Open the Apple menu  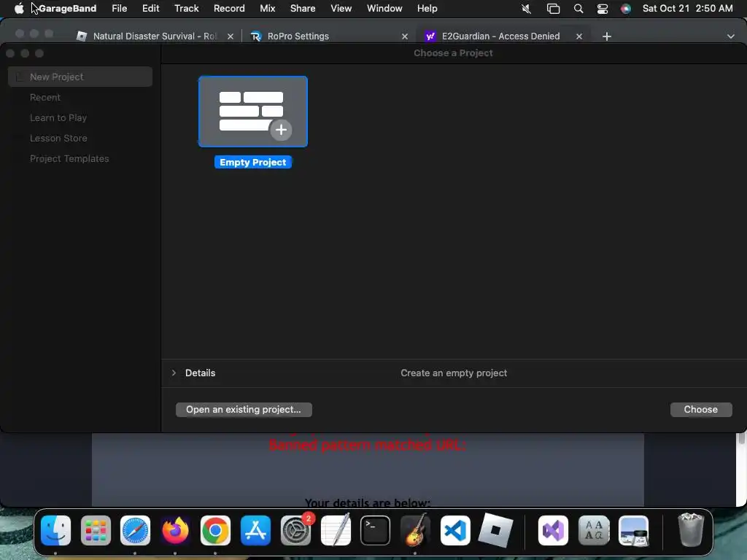point(19,8)
